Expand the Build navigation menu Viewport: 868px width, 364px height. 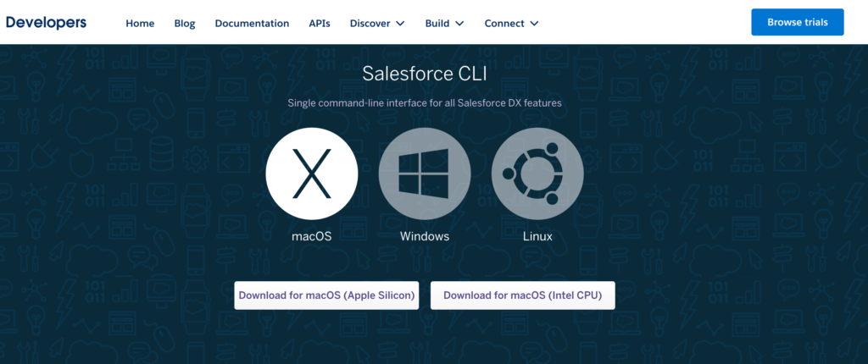click(444, 23)
